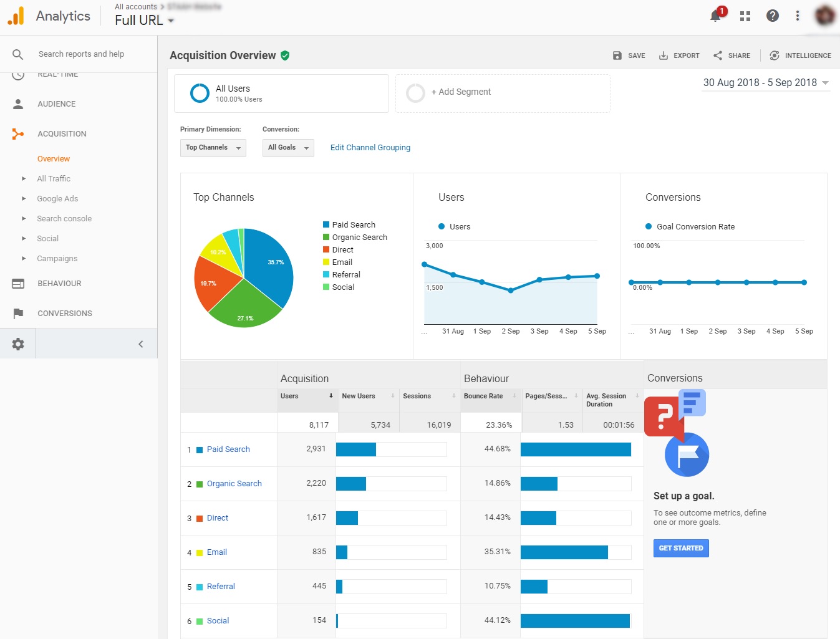The width and height of the screenshot is (840, 639).
Task: Click the Save disk icon
Action: click(x=617, y=55)
